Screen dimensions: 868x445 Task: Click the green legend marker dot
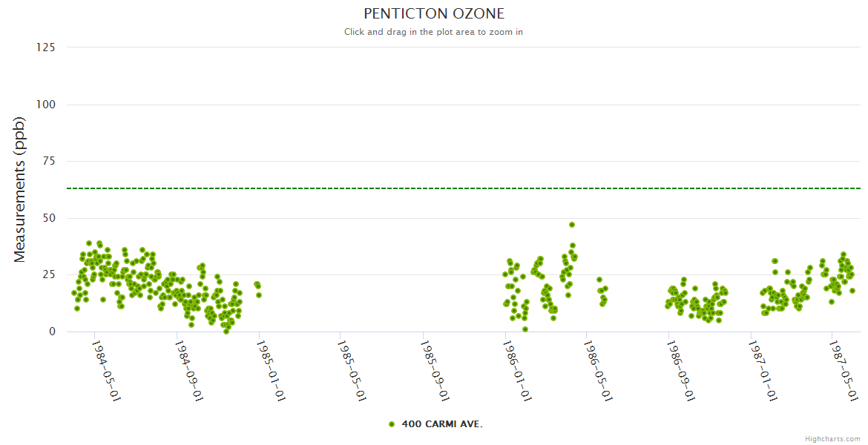(391, 424)
